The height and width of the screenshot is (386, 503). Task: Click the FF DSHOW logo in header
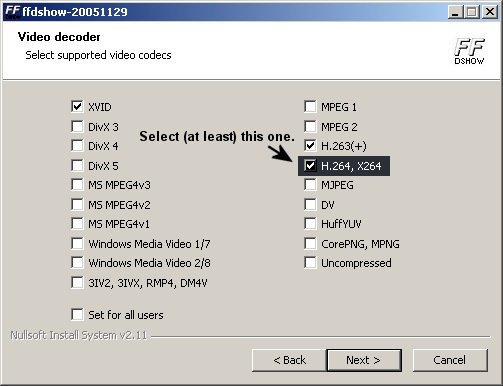pyautogui.click(x=469, y=51)
